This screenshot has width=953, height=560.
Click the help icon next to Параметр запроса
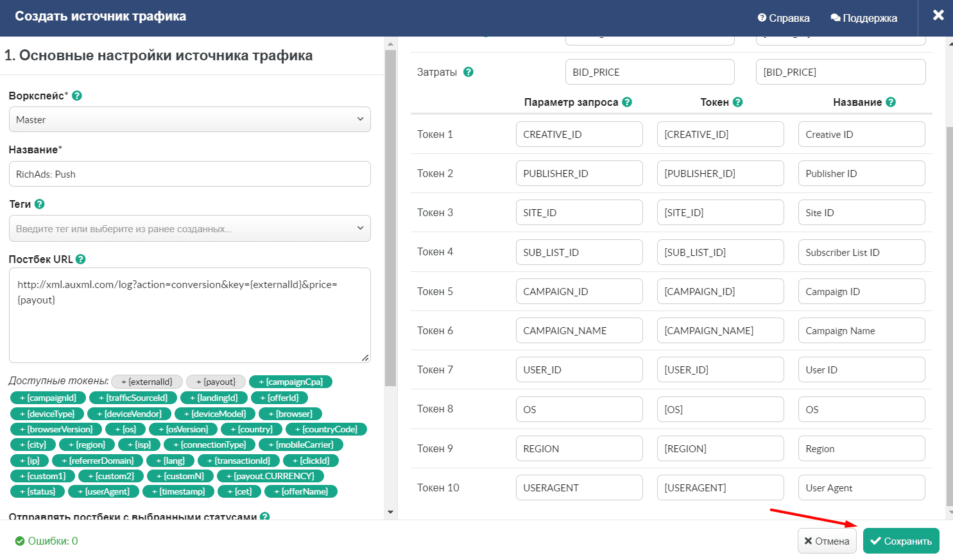[627, 102]
